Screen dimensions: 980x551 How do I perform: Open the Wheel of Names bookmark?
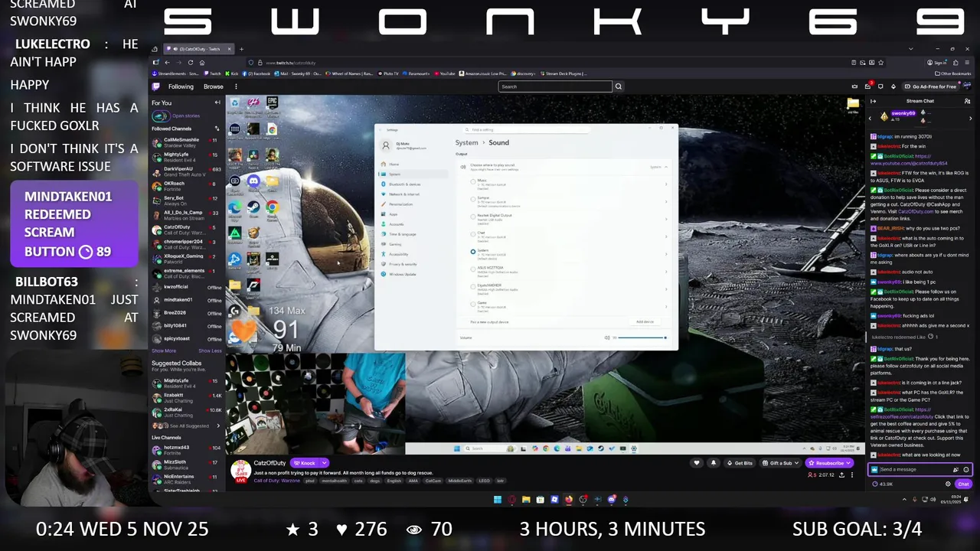point(351,73)
